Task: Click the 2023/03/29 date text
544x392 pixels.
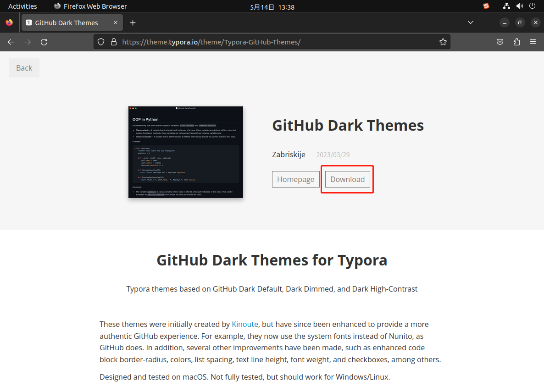Action: coord(333,155)
